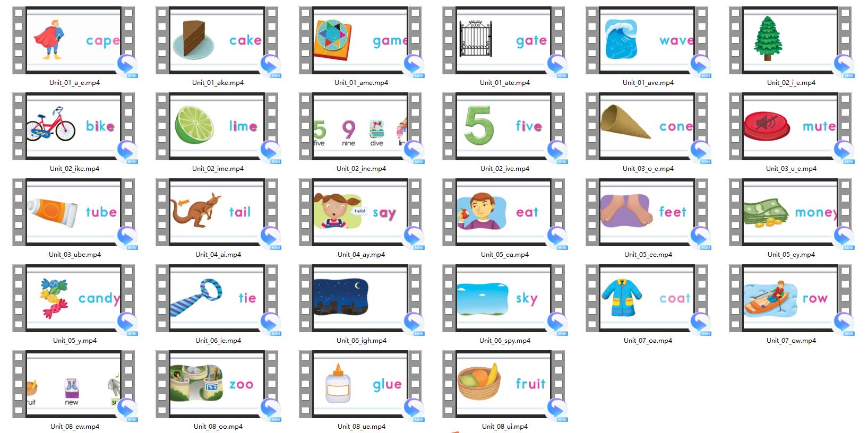Click the Unit_06_igh.mp4 night sky video

[360, 298]
